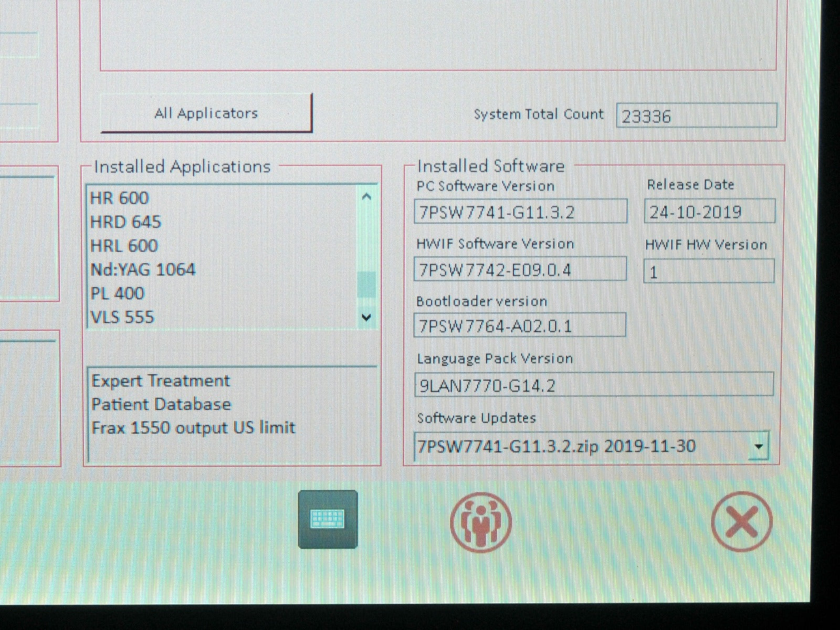The image size is (840, 630).
Task: Select HRL 600 list entry
Action: (124, 246)
